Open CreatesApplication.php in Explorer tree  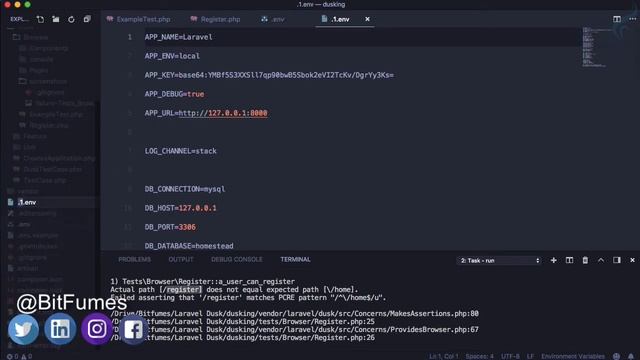click(59, 158)
